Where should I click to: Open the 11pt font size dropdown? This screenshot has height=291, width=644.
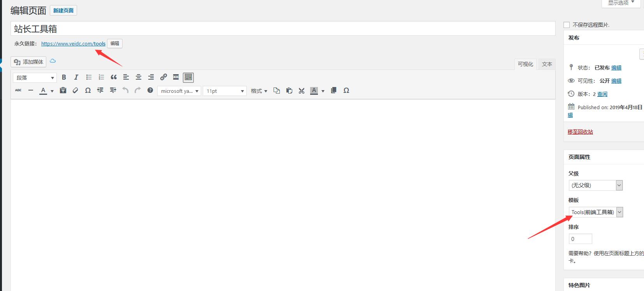tap(225, 91)
